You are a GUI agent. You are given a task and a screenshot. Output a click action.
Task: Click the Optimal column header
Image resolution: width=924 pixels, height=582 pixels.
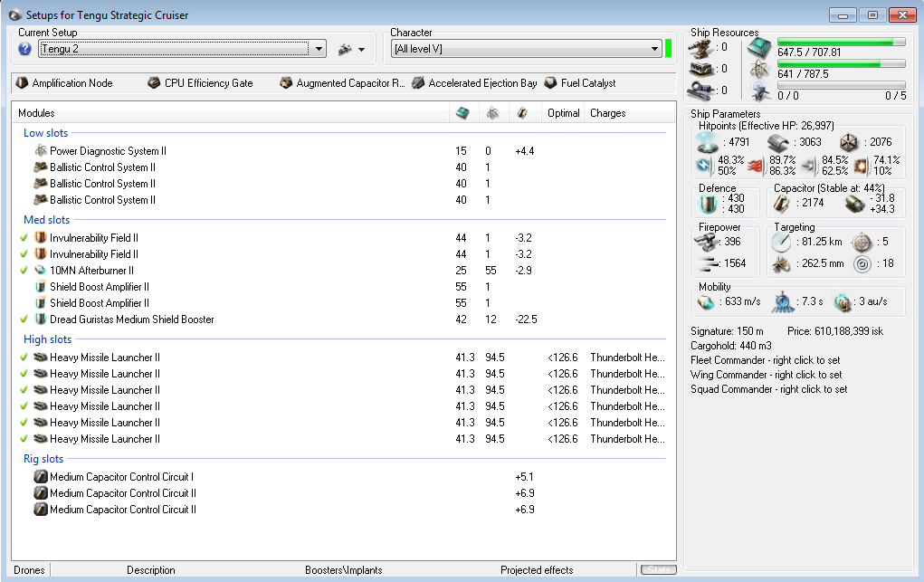tap(563, 113)
